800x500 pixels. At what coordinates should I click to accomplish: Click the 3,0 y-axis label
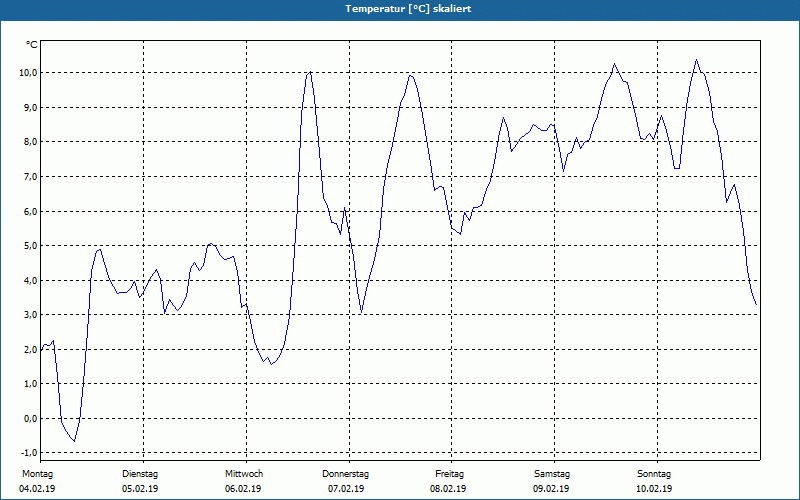coord(31,315)
